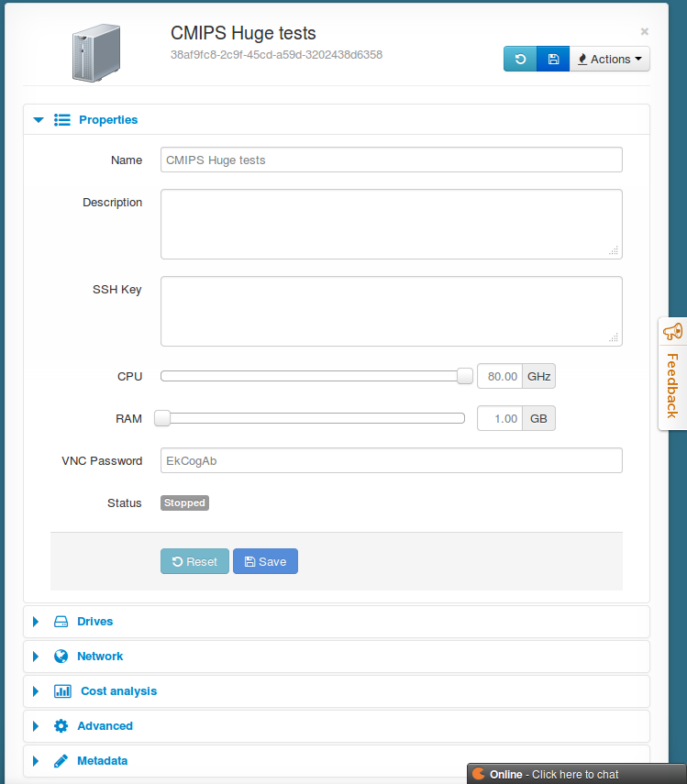Expand the Metadata section arrow
687x784 pixels.
pos(36,761)
